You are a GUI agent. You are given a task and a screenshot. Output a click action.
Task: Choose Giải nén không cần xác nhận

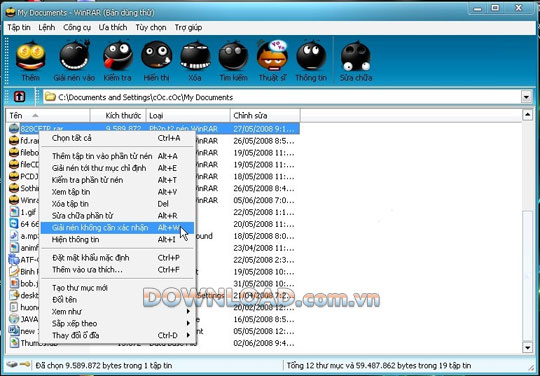(117, 228)
